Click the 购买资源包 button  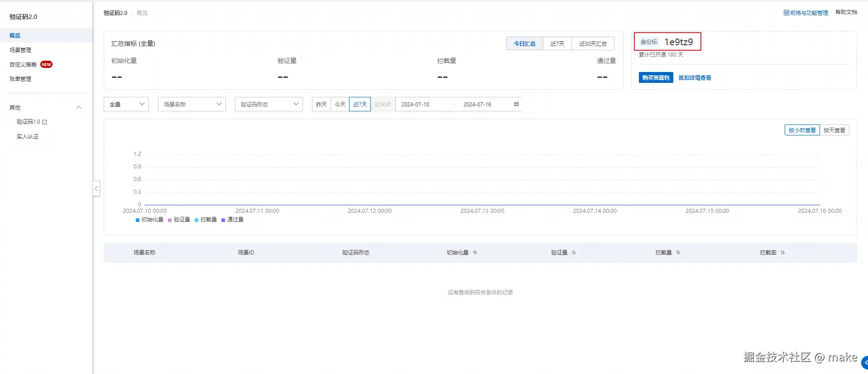click(x=656, y=77)
